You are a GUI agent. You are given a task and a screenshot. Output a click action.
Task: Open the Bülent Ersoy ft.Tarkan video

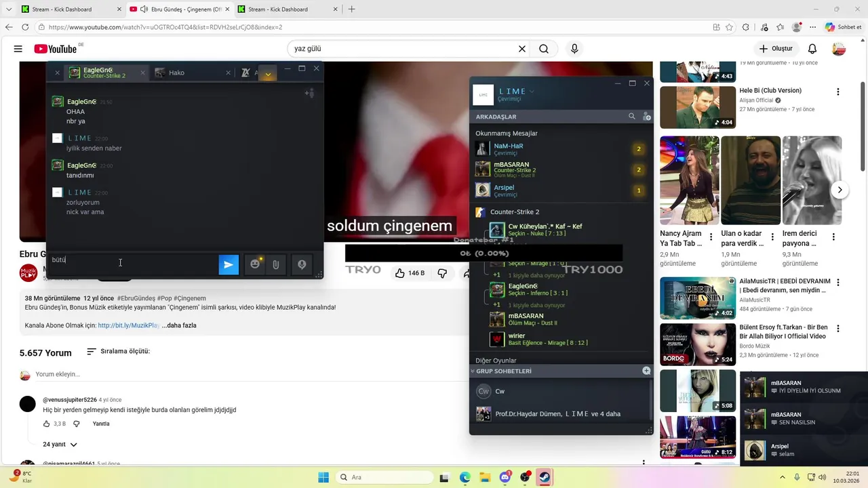(x=698, y=344)
